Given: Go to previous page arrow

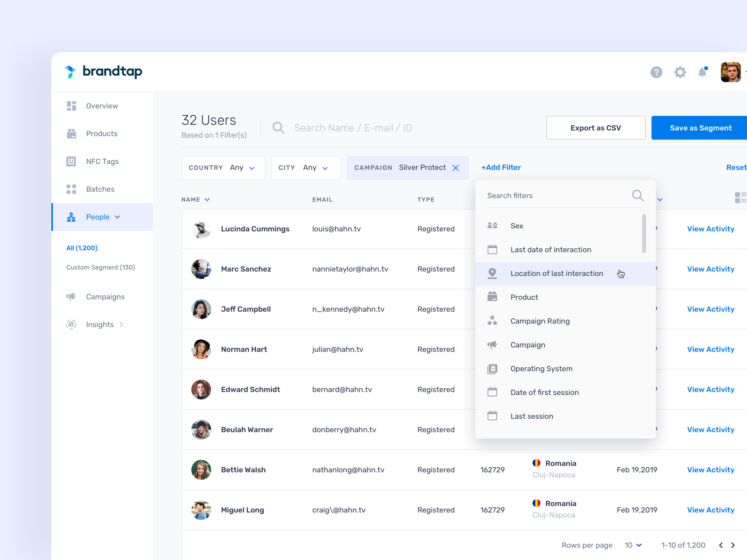Looking at the screenshot, I should click(x=721, y=545).
